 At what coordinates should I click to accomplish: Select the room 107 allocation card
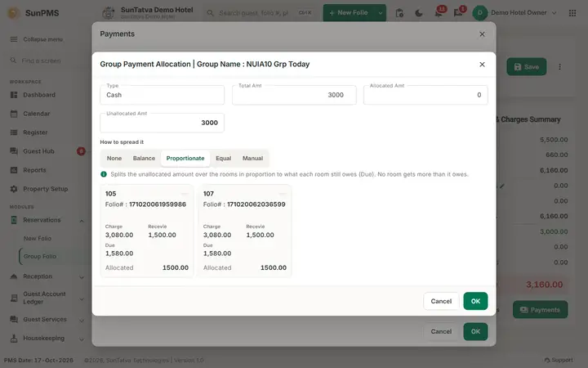(x=245, y=231)
